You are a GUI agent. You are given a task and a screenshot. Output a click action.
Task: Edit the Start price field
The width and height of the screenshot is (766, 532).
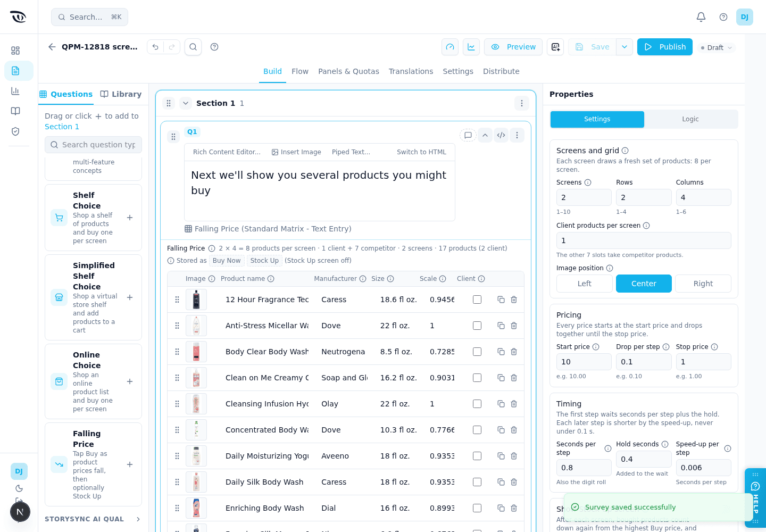584,362
